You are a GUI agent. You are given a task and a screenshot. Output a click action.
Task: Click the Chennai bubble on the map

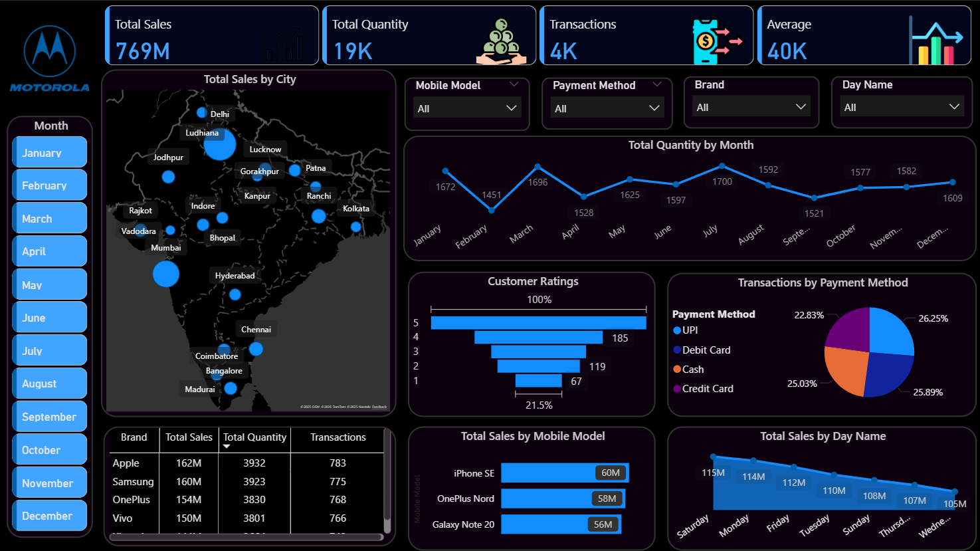pyautogui.click(x=256, y=349)
